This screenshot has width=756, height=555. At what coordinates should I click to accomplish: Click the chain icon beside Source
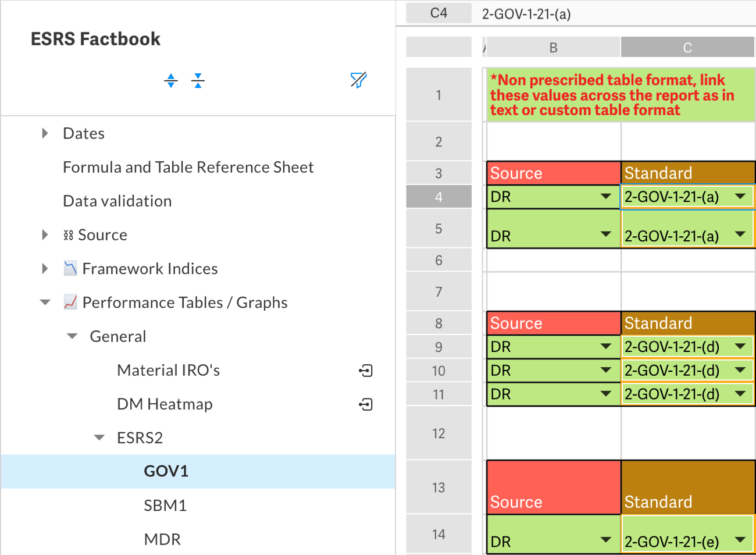click(x=69, y=235)
